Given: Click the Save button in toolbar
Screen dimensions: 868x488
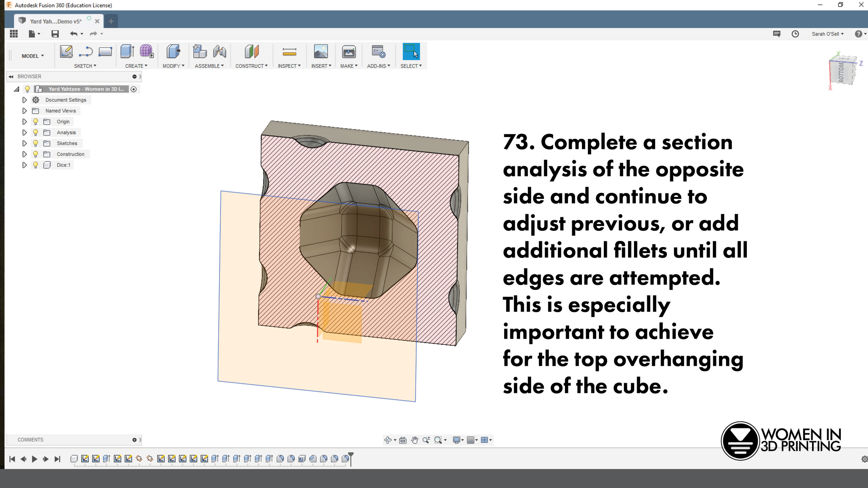Looking at the screenshot, I should click(55, 34).
